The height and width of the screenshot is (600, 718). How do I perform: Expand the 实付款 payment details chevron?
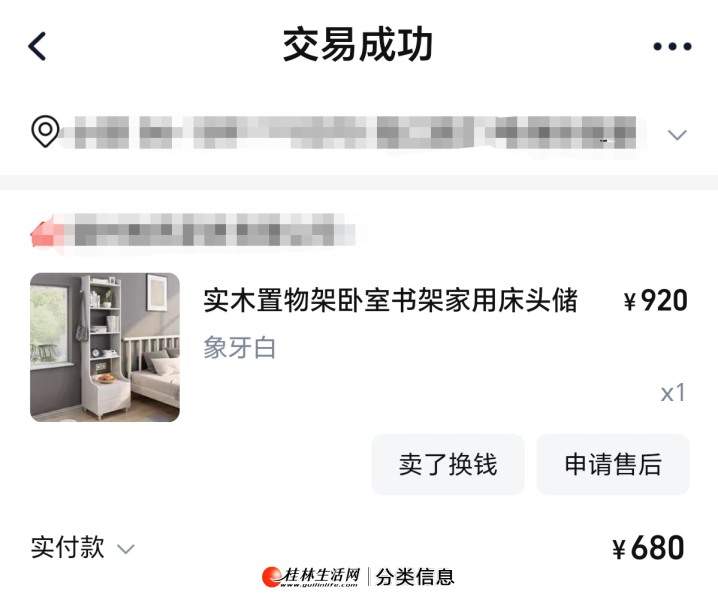pos(125,549)
